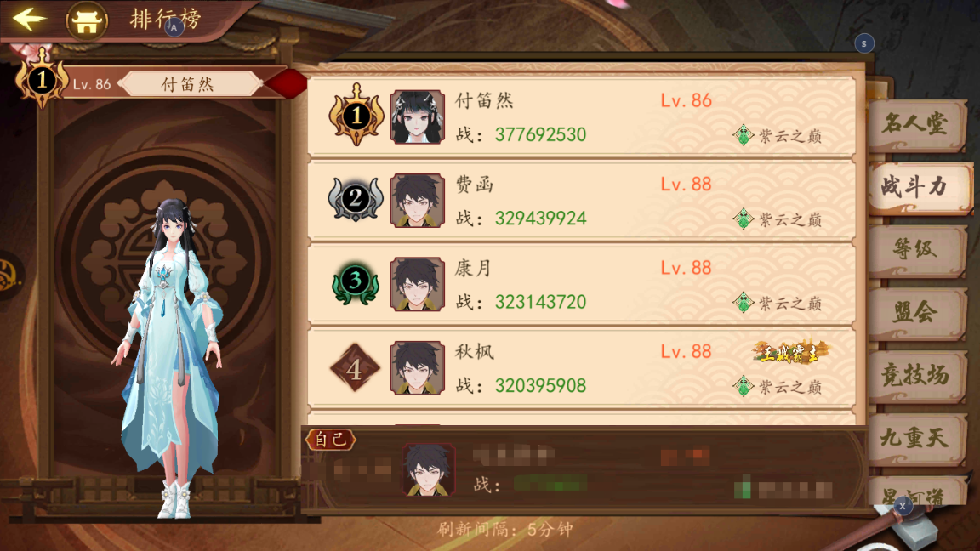
Task: Switch to the 名人堂 tab
Action: (916, 124)
